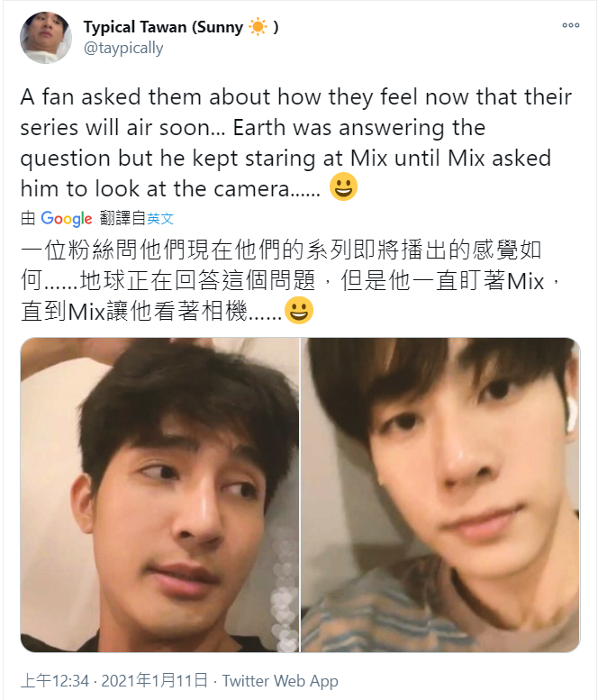The width and height of the screenshot is (598, 700).
Task: Click the smiley emoji after English text
Action: 343,187
